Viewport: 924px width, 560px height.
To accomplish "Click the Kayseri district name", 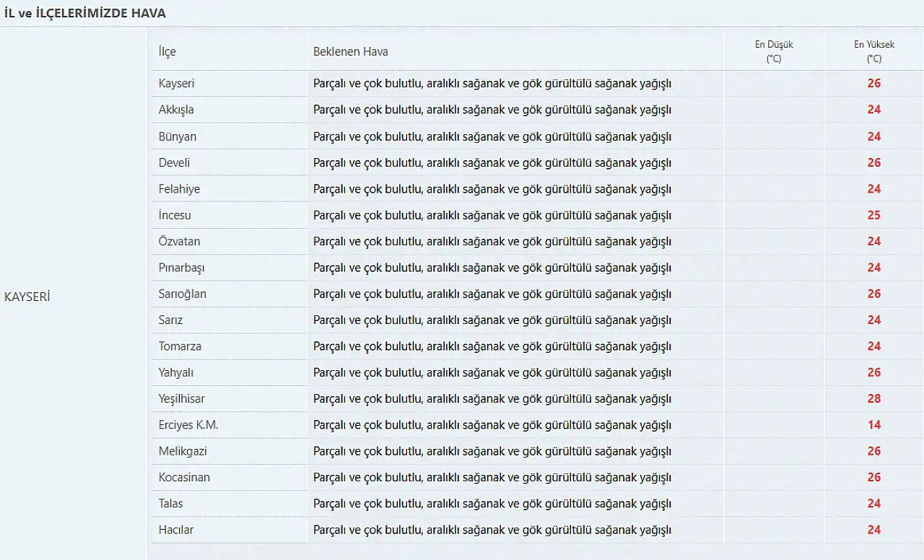I will (176, 84).
